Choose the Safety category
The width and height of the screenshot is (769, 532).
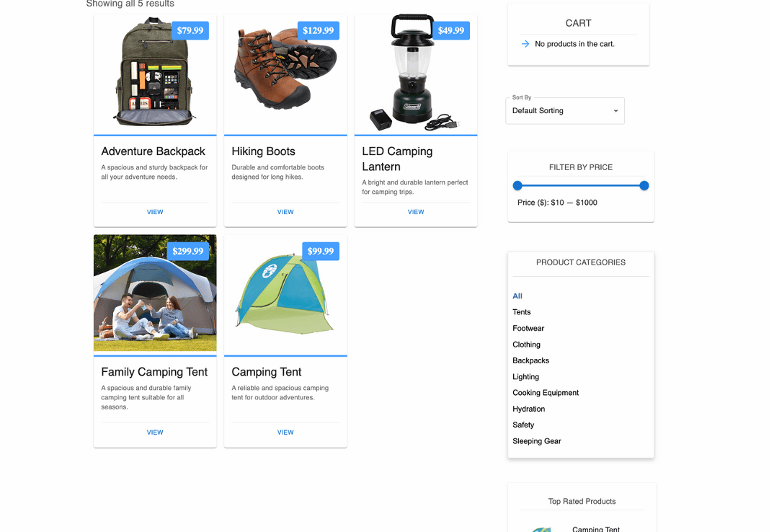click(523, 425)
